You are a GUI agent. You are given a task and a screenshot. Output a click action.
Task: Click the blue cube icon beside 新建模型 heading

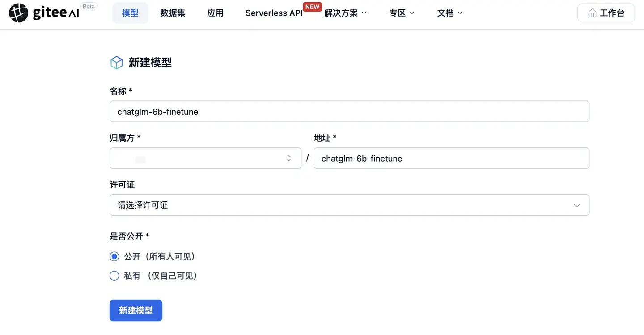point(116,62)
